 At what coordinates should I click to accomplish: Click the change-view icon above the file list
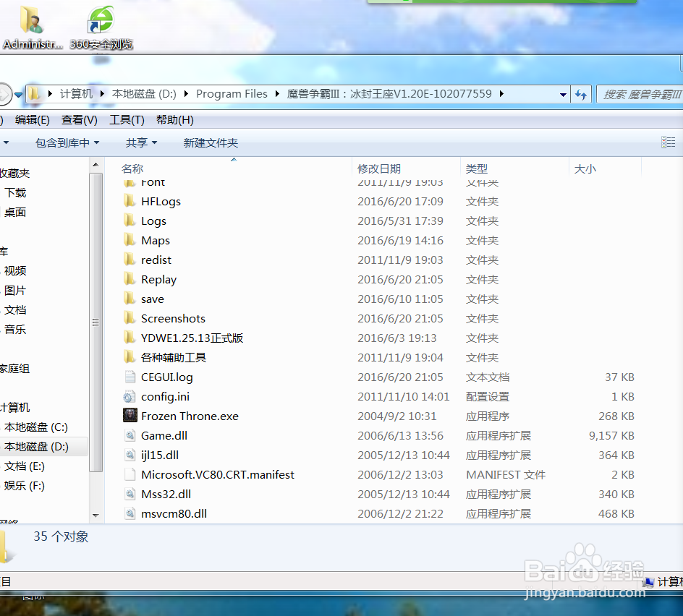coord(667,142)
